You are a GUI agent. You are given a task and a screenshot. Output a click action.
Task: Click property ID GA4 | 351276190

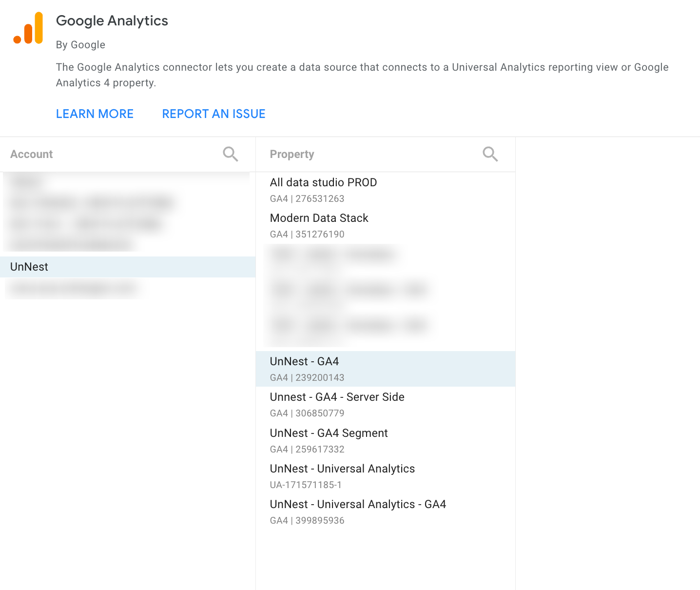tap(307, 234)
